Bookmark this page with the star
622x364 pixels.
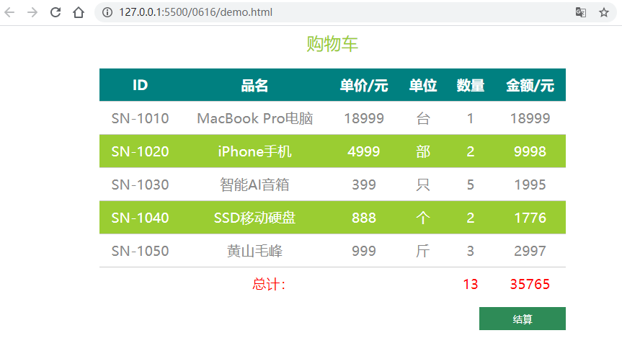click(604, 12)
